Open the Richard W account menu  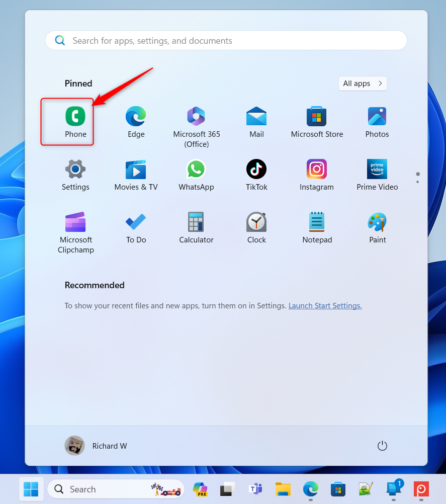click(x=96, y=446)
